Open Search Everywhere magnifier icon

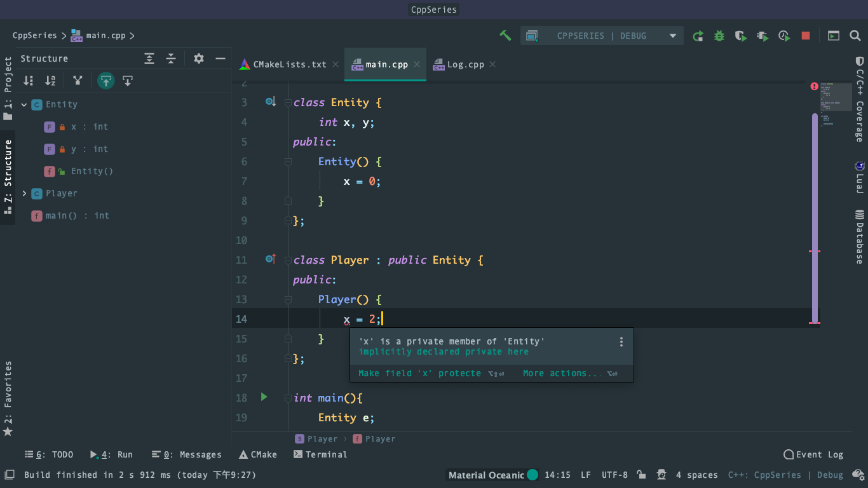coord(855,36)
